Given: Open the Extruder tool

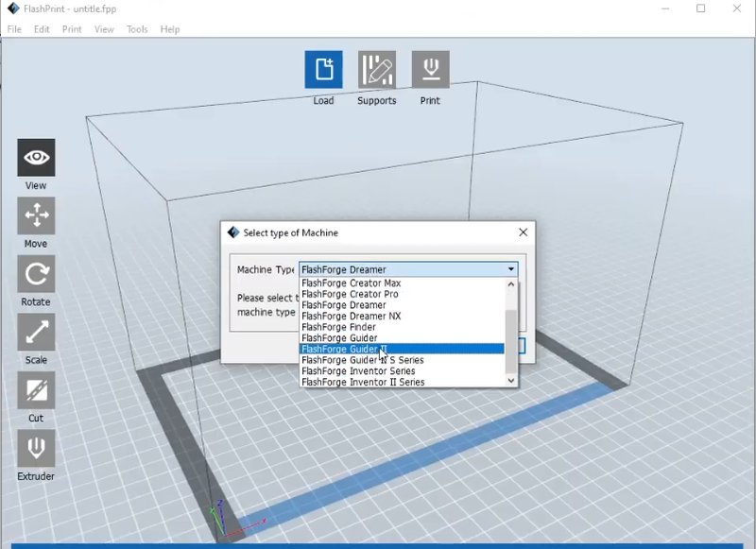Looking at the screenshot, I should [x=36, y=449].
